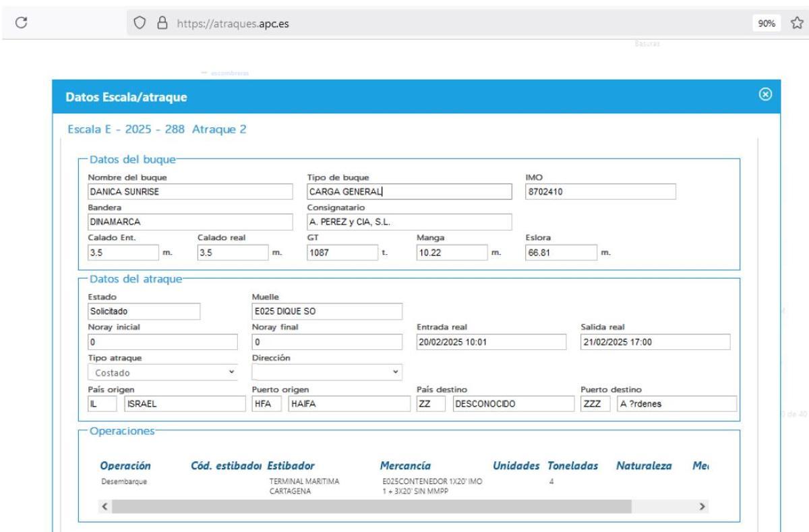809x532 pixels.
Task: Sort by the Mercancía column header
Action: (406, 465)
